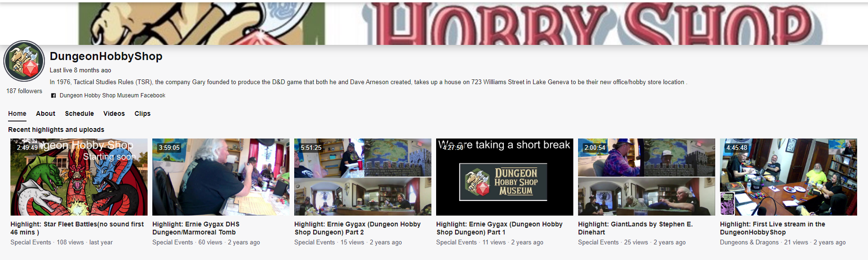Open the Star Fleet Battles video thumbnail
This screenshot has width=868, height=260.
(x=79, y=177)
